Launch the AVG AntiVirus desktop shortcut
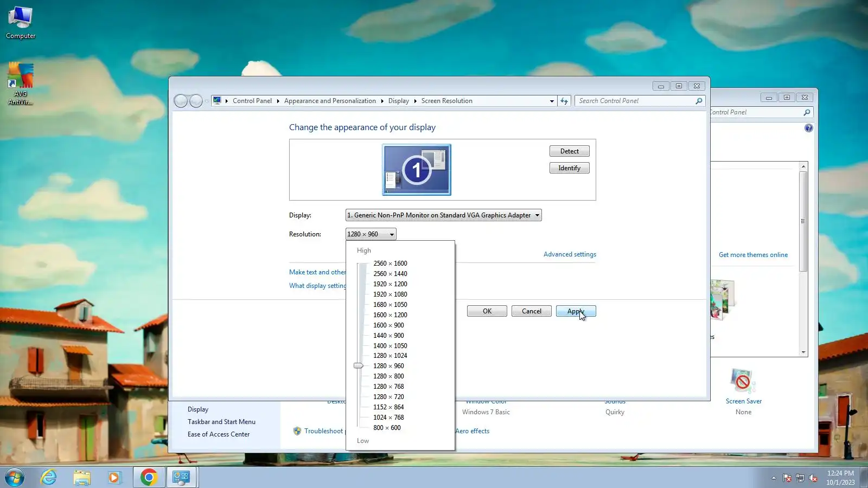868x488 pixels. [21, 84]
